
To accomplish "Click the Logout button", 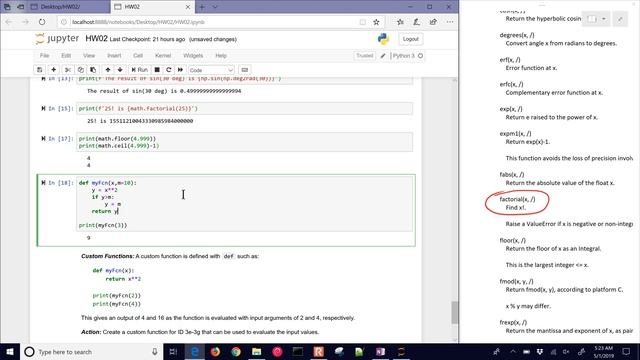I will click(x=411, y=39).
